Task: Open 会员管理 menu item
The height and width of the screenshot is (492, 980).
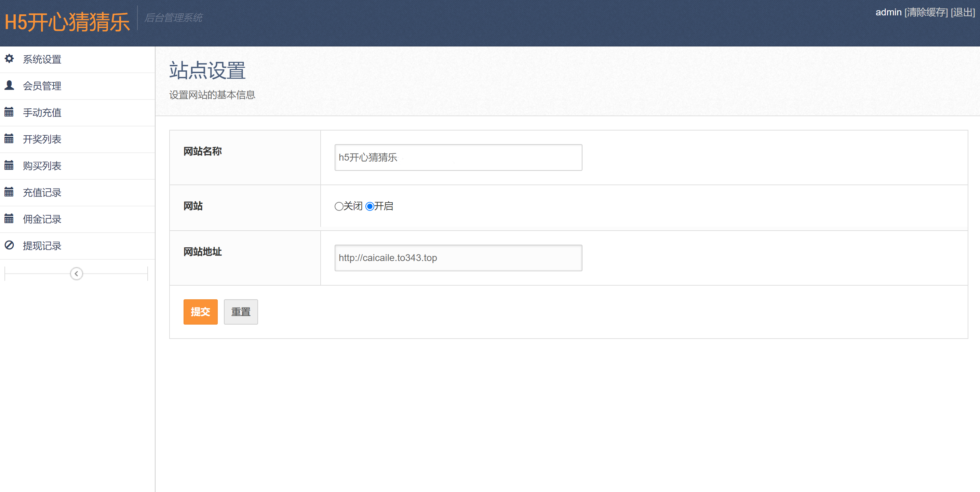Action: click(42, 86)
